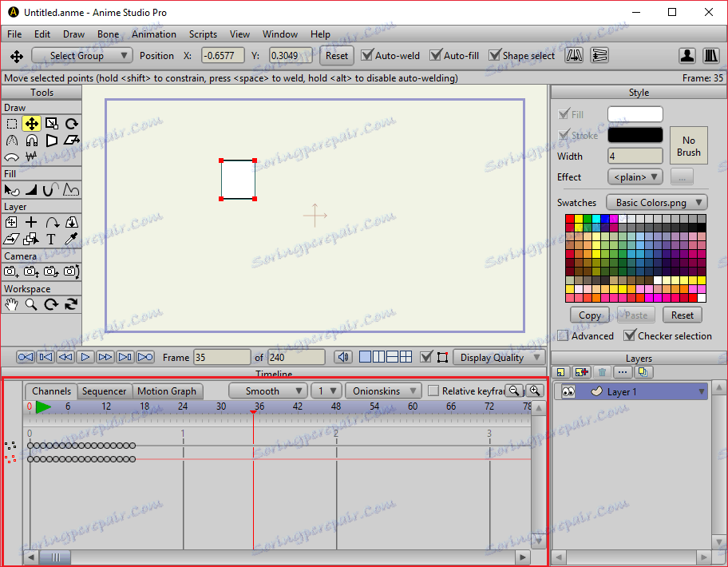Expand the Layer 1 options arrow
The width and height of the screenshot is (728, 567).
click(x=701, y=392)
